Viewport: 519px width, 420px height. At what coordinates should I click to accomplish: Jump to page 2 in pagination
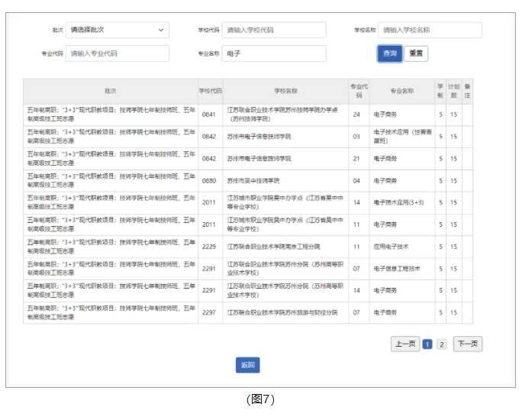pyautogui.click(x=441, y=344)
